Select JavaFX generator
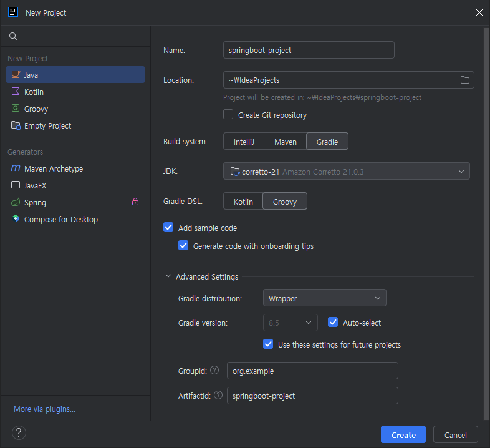This screenshot has width=490, height=448. (75, 185)
